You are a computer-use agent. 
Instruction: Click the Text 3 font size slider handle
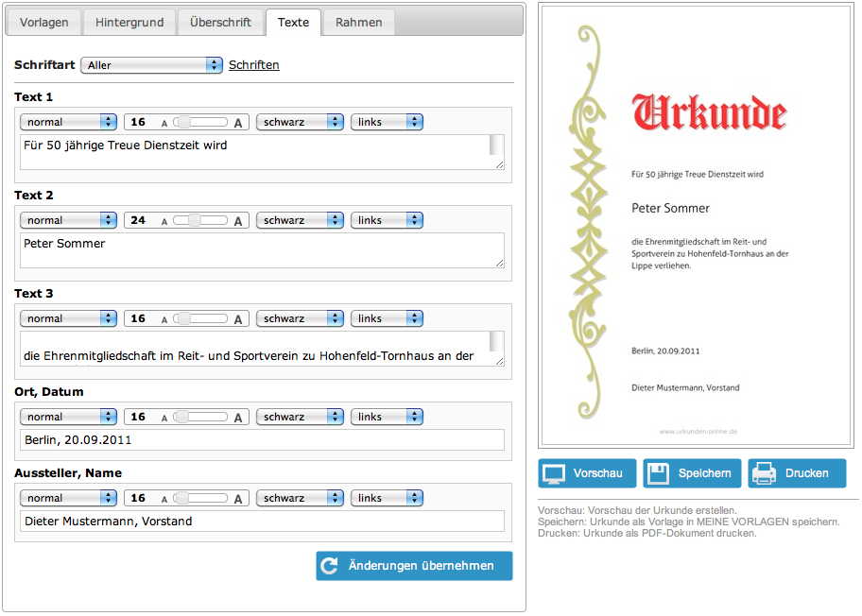[x=184, y=318]
